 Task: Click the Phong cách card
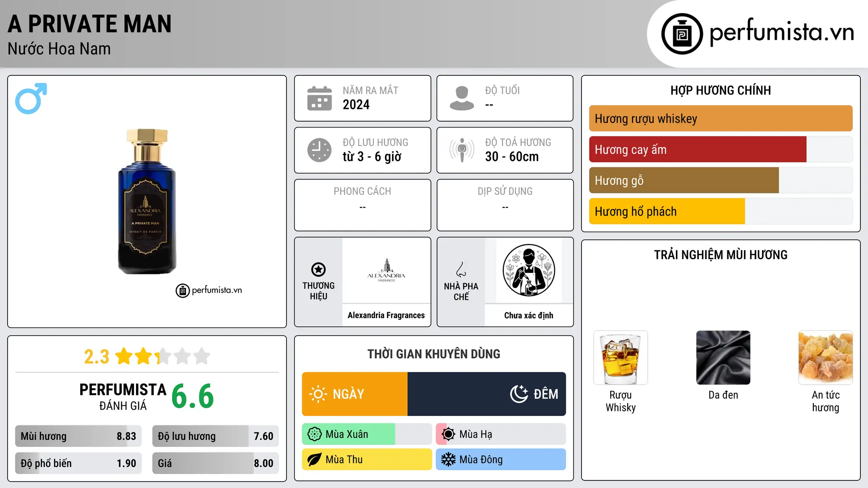click(362, 205)
